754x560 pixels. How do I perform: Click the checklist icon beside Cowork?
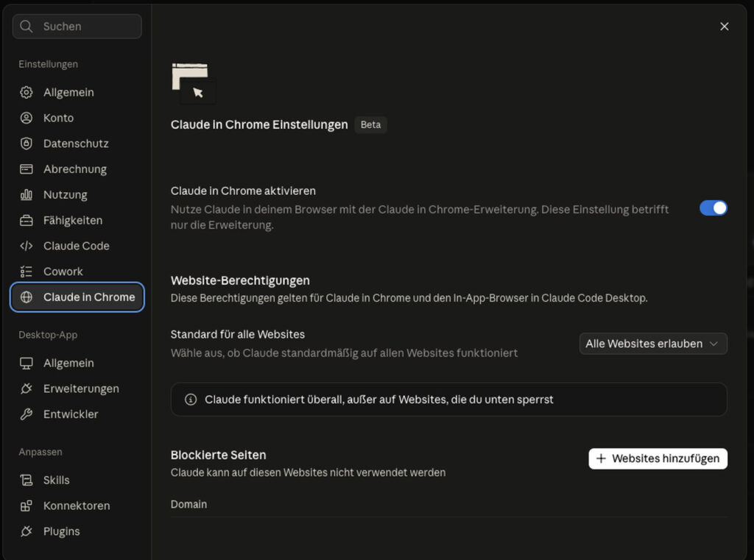[x=26, y=272]
